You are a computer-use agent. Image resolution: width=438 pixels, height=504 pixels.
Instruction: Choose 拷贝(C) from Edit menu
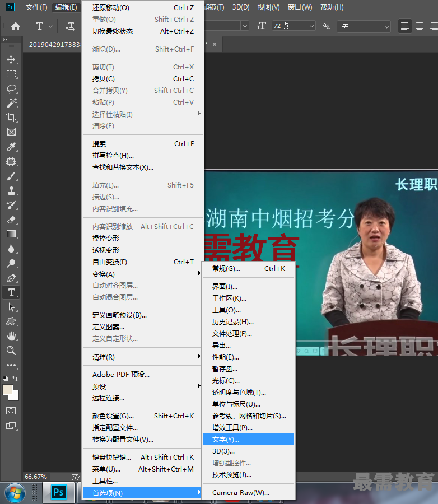click(x=143, y=79)
